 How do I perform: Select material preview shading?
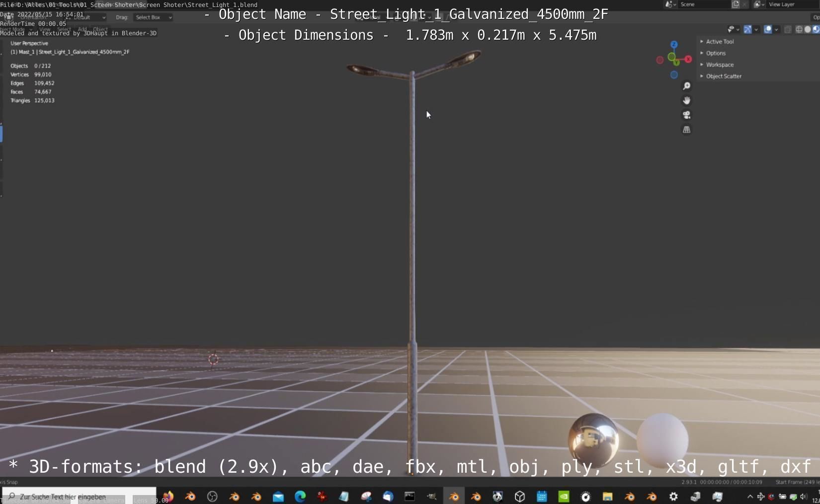[816, 29]
